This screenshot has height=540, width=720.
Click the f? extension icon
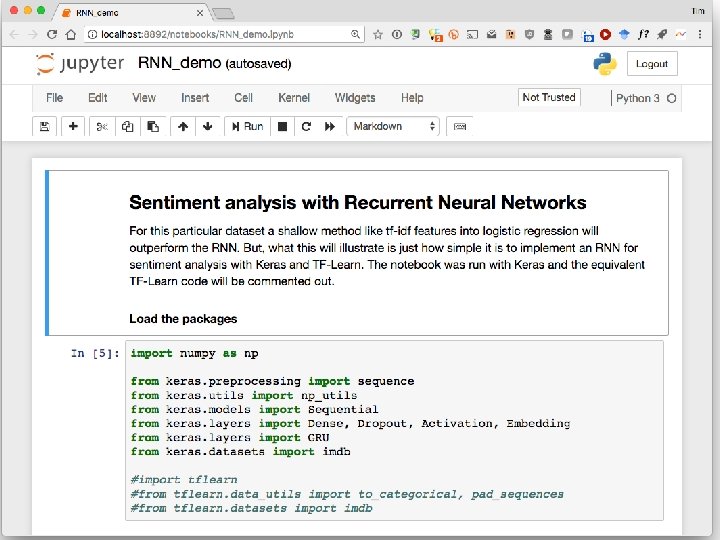pos(643,34)
